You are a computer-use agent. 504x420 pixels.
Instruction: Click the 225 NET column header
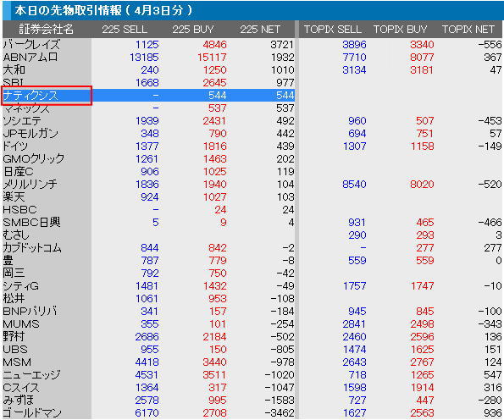click(x=260, y=30)
